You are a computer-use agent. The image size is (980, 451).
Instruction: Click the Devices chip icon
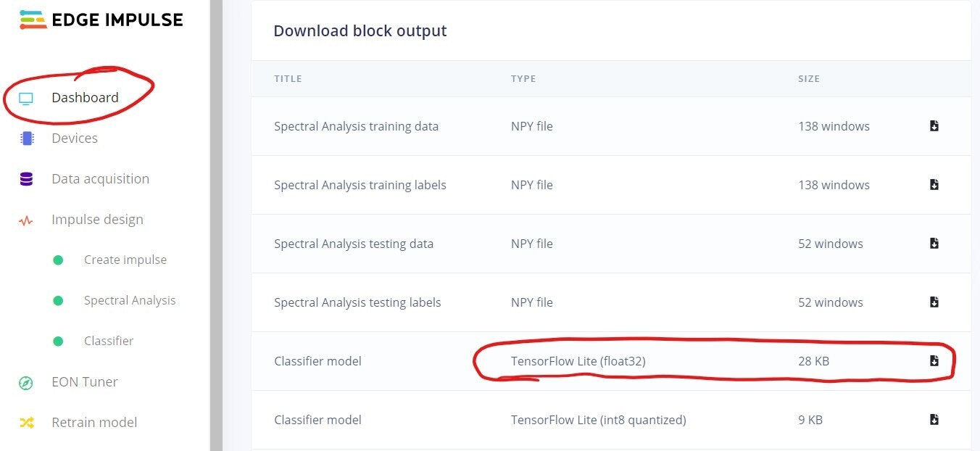coord(27,138)
